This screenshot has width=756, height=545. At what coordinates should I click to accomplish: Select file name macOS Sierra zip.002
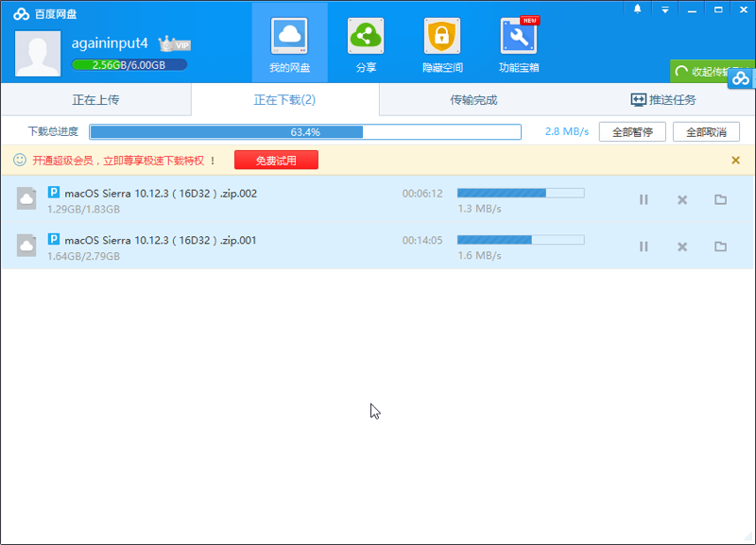click(x=161, y=194)
